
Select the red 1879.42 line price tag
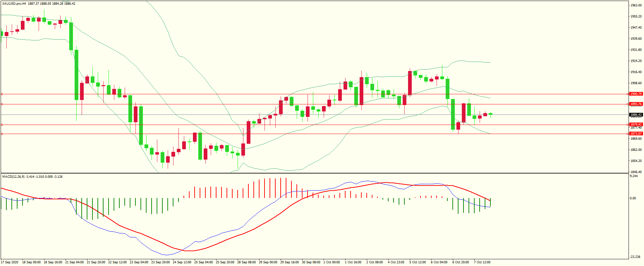[x=636, y=125]
